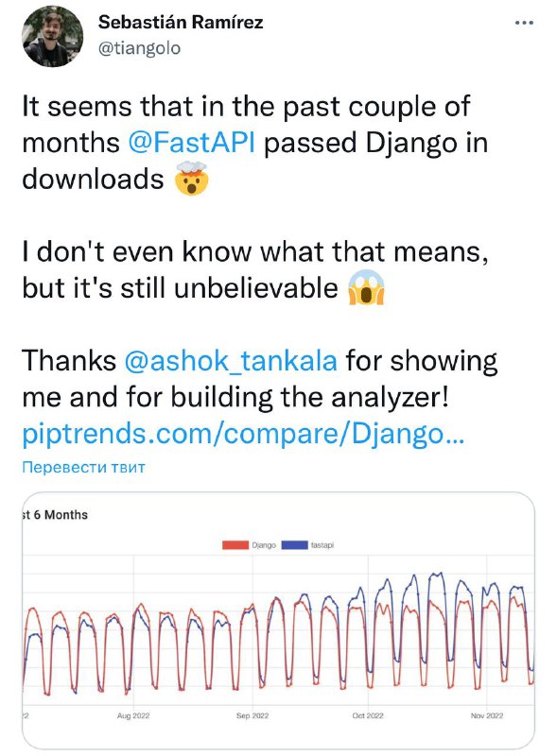Click the screaming face emoji
557x756 pixels.
coord(366,288)
